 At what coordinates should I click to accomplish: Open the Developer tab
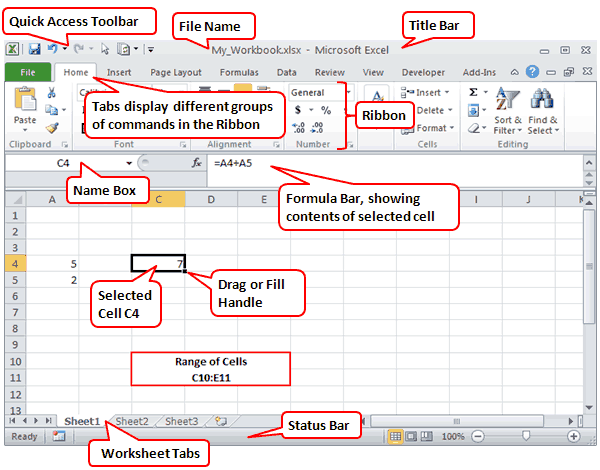pos(423,72)
